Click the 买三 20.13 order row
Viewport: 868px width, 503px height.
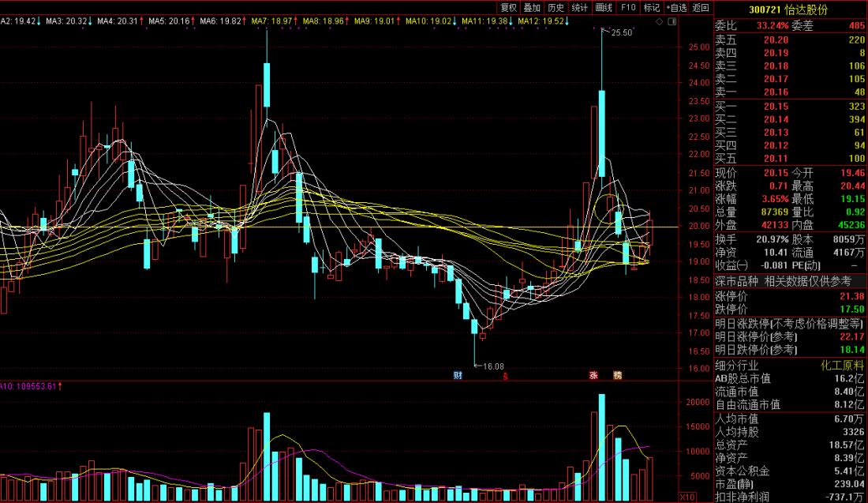tap(790, 132)
